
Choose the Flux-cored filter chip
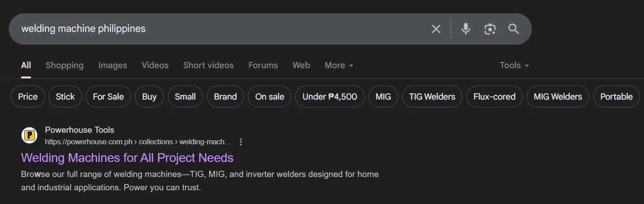click(494, 96)
